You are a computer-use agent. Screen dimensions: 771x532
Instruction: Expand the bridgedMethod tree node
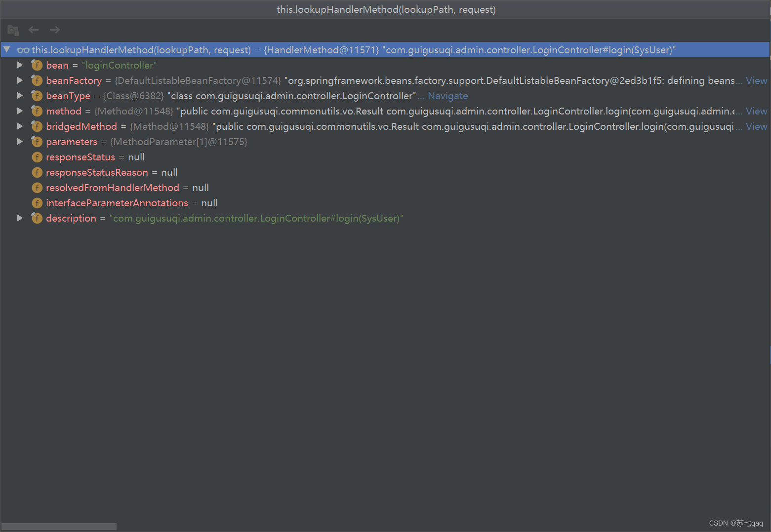20,126
